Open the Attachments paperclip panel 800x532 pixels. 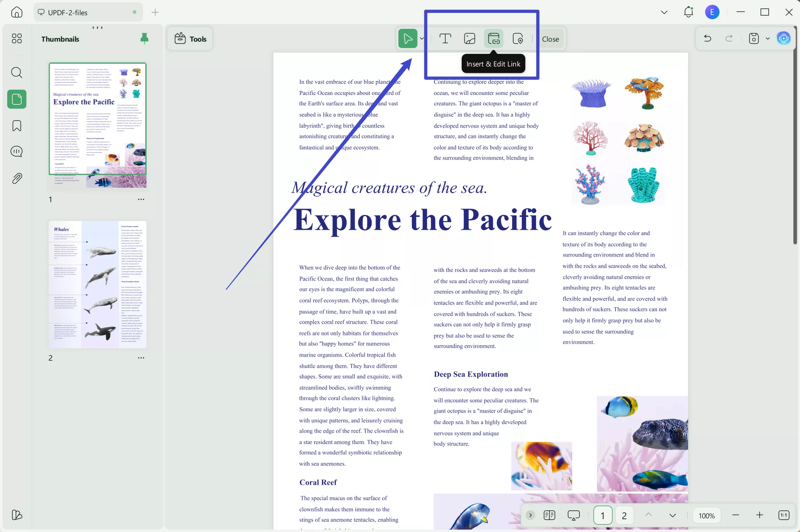point(16,179)
